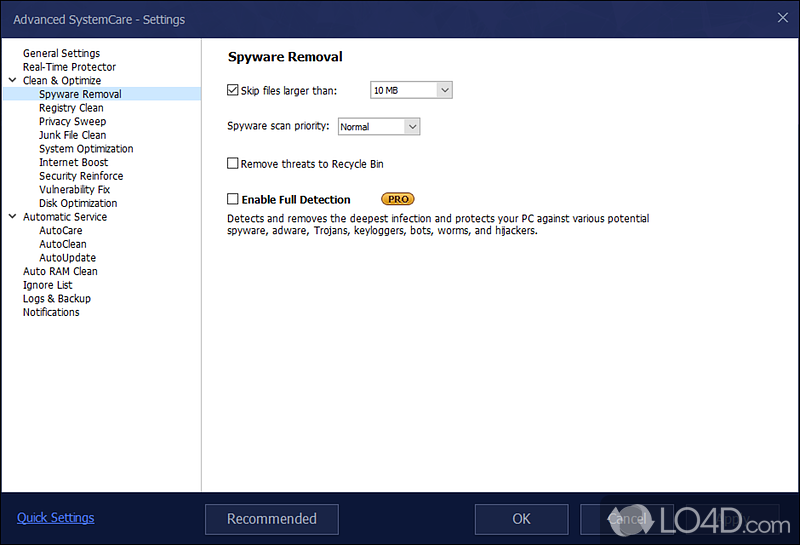Image resolution: width=800 pixels, height=545 pixels.
Task: Open Disk Optimization settings
Action: [x=78, y=203]
